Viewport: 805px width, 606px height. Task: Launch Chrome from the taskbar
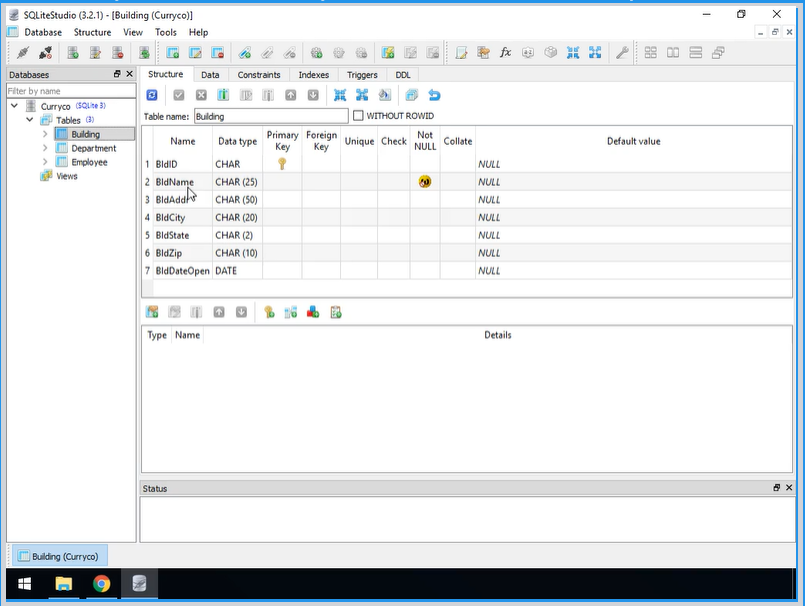101,583
